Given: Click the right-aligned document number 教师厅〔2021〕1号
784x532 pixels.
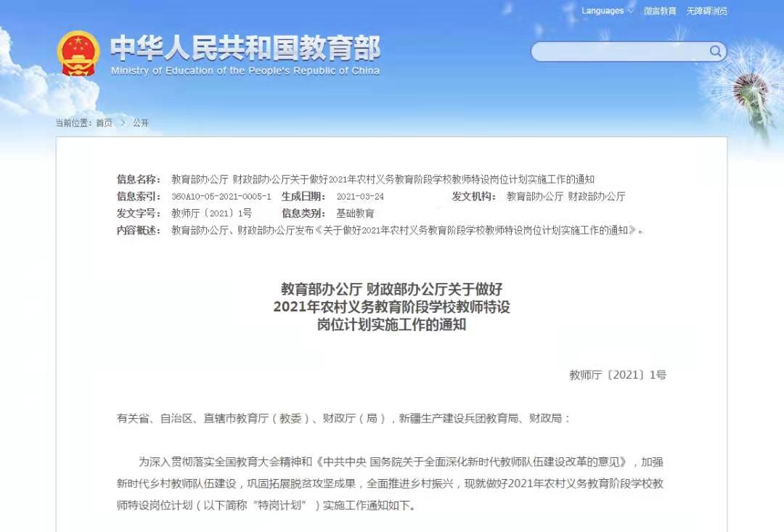Looking at the screenshot, I should [x=618, y=375].
